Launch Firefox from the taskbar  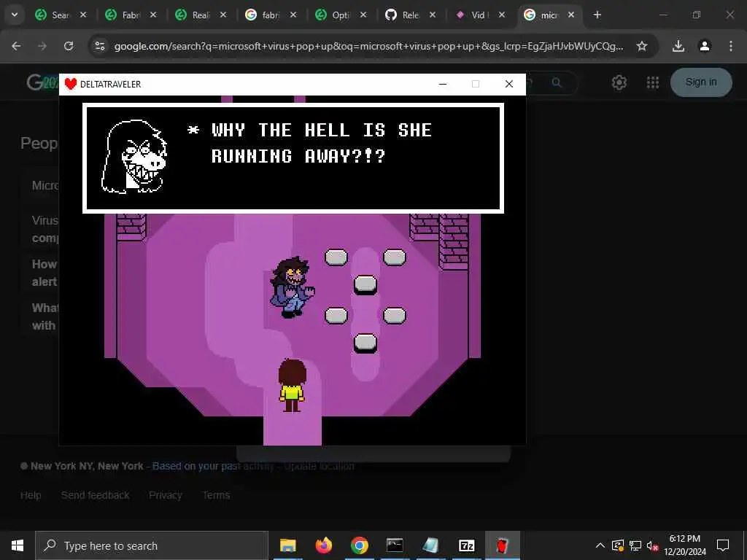[323, 545]
